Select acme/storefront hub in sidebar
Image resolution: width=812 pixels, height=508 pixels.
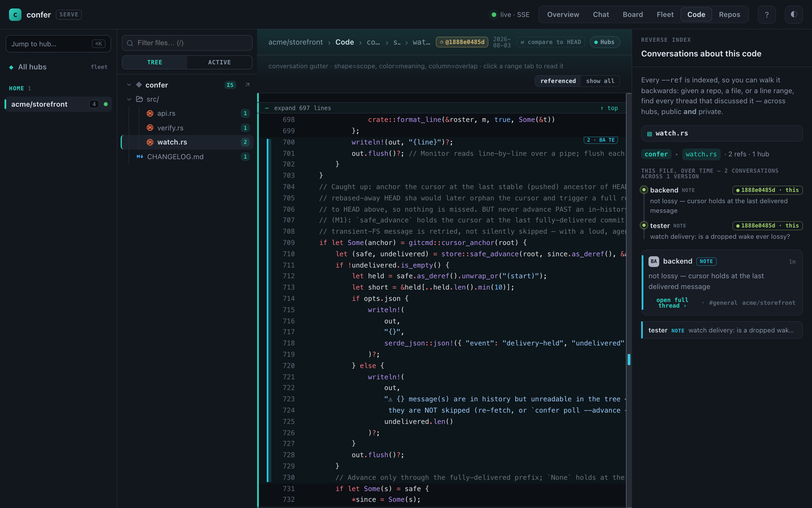[58, 104]
